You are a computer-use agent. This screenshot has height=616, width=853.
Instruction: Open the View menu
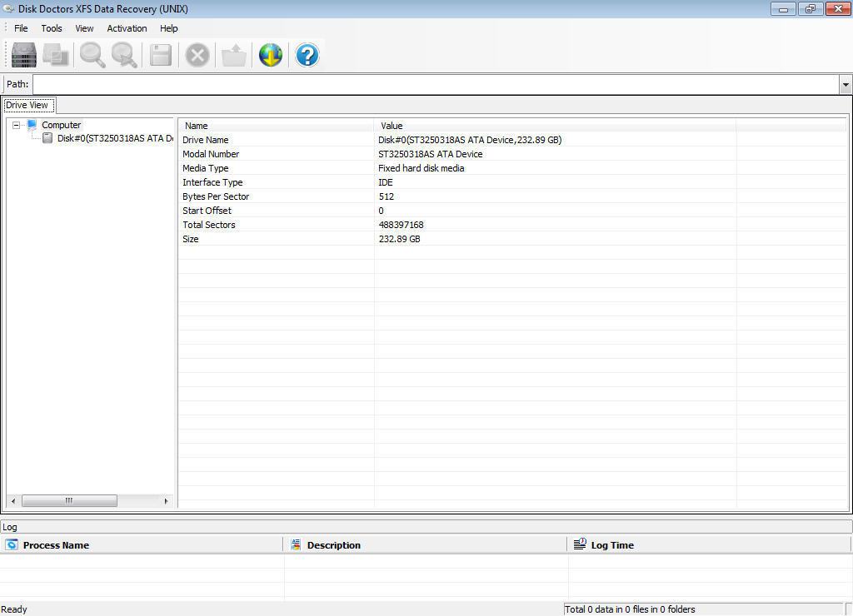point(84,27)
